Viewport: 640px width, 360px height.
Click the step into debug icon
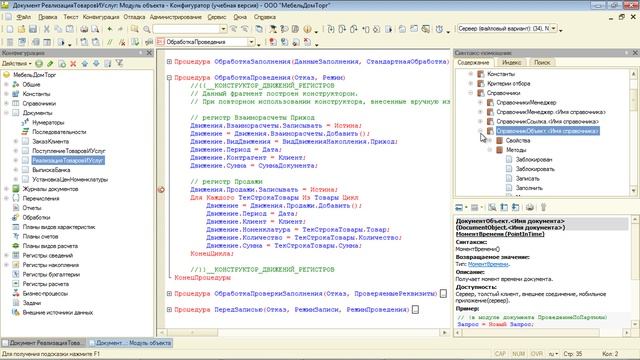pos(331,29)
